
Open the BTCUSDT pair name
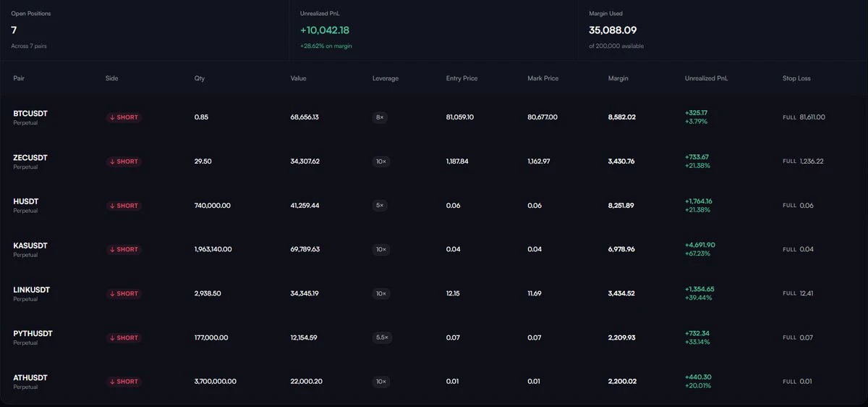[x=30, y=114]
